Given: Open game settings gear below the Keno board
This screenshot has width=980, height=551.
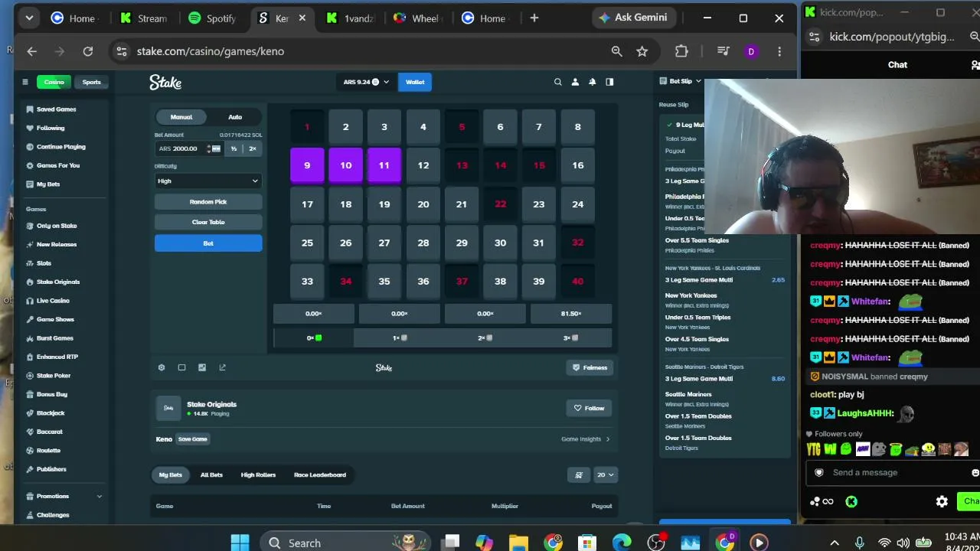Looking at the screenshot, I should pyautogui.click(x=162, y=367).
